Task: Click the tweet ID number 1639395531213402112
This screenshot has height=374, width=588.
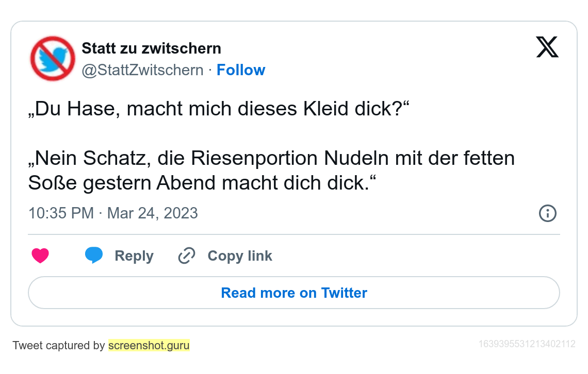Action: [527, 344]
